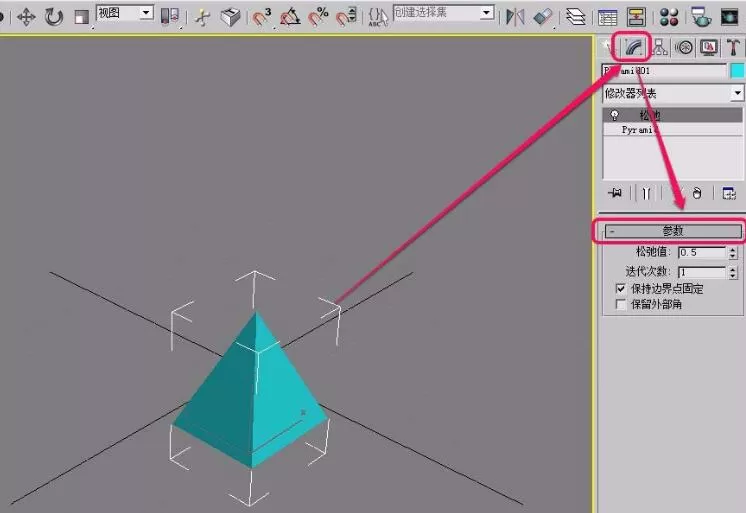Viewport: 746px width, 513px height.
Task: Switch to the Utilities hammer tab
Action: [733, 47]
